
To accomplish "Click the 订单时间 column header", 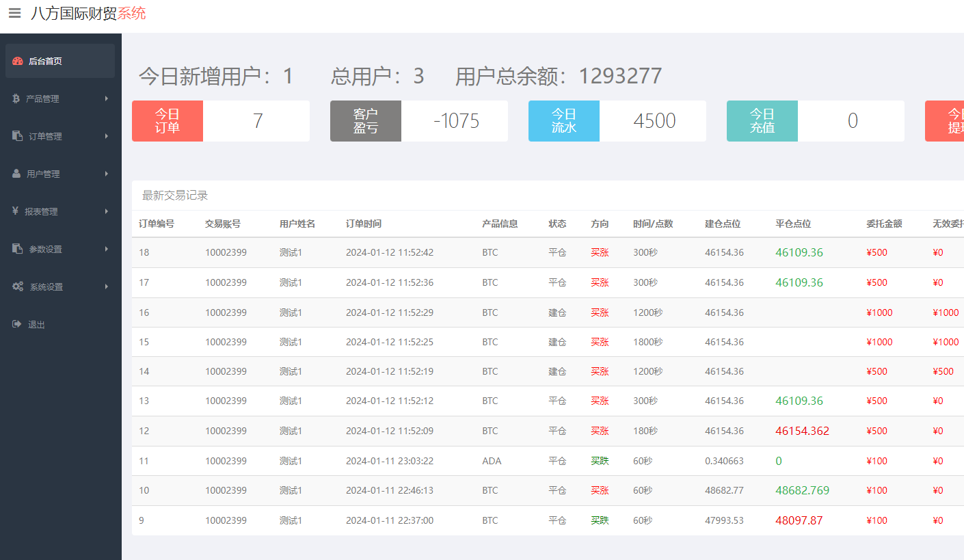I will pos(364,224).
